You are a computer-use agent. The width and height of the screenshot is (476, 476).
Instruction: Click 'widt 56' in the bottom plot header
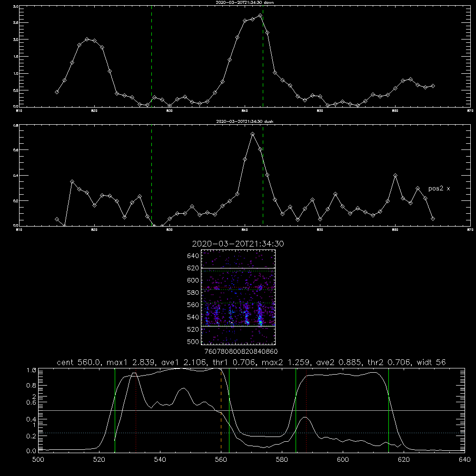[431, 362]
